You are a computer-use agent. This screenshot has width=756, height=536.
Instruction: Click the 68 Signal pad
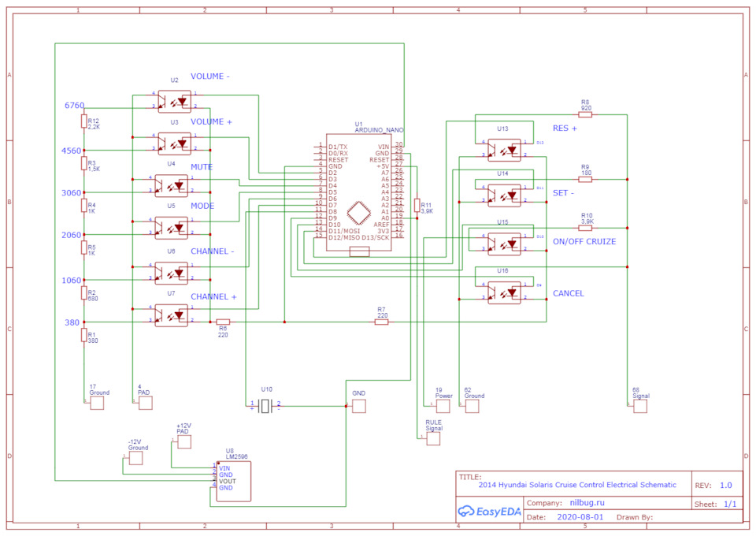[640, 406]
